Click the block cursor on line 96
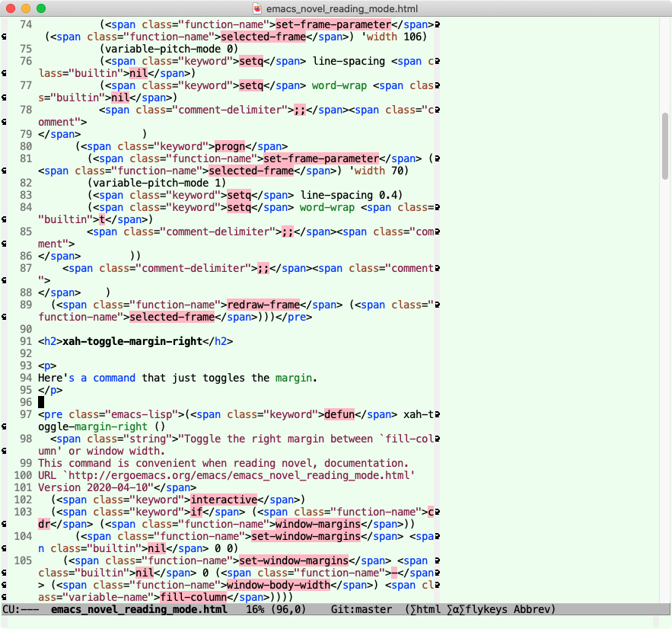 41,402
